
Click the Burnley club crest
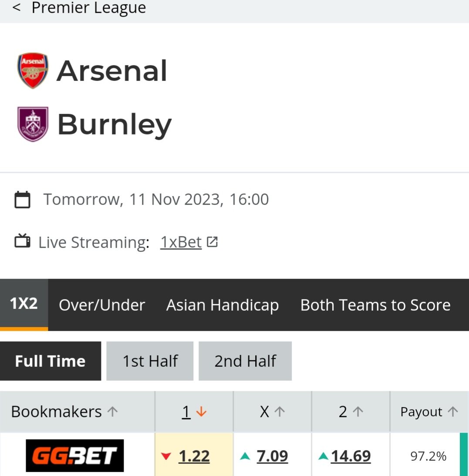pos(33,124)
